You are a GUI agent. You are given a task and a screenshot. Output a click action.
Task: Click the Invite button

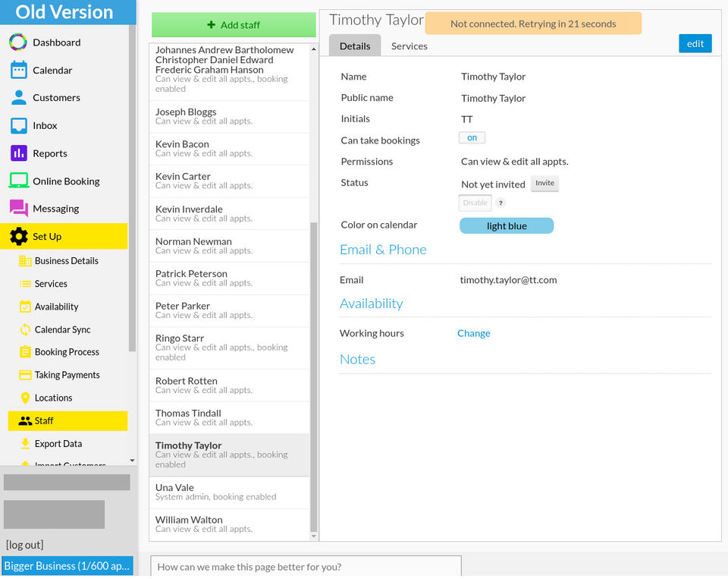(544, 183)
